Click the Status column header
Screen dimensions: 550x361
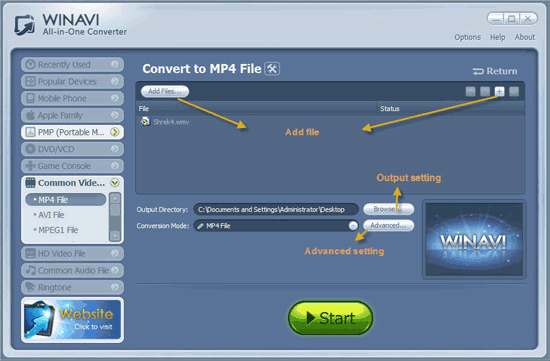451,109
